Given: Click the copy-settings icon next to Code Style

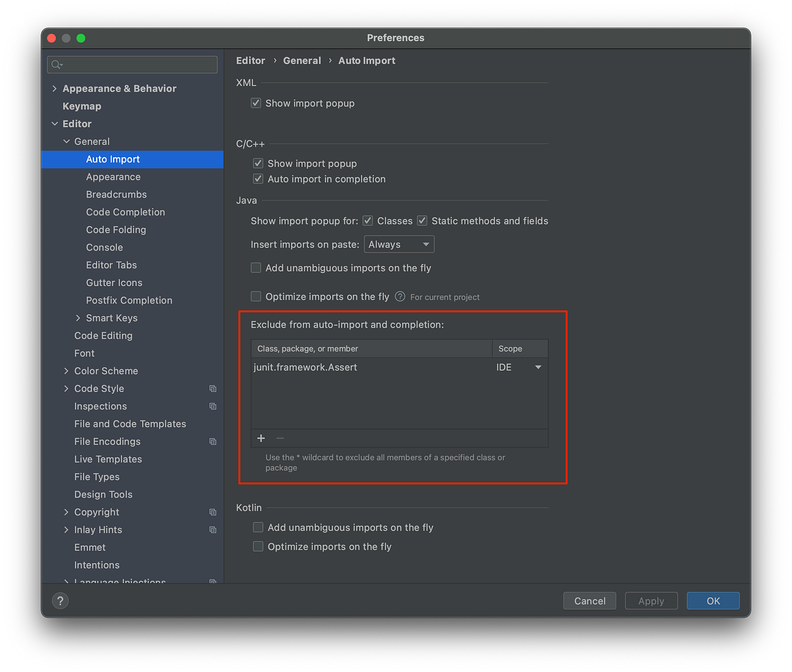Looking at the screenshot, I should coord(213,389).
